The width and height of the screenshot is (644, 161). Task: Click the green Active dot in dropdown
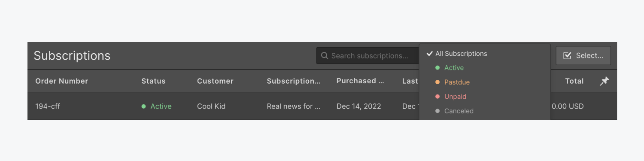coord(437,68)
